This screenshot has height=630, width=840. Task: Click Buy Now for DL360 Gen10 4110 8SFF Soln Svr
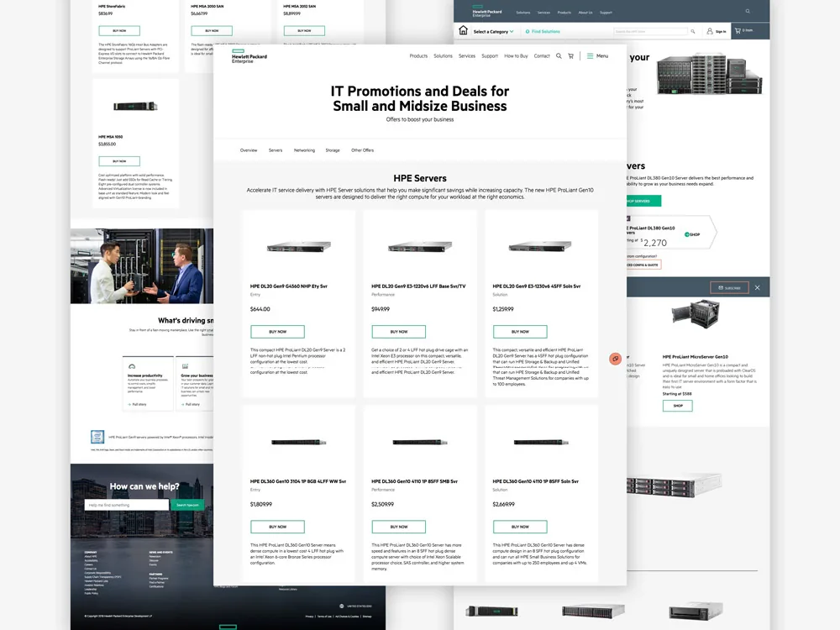[x=520, y=527]
